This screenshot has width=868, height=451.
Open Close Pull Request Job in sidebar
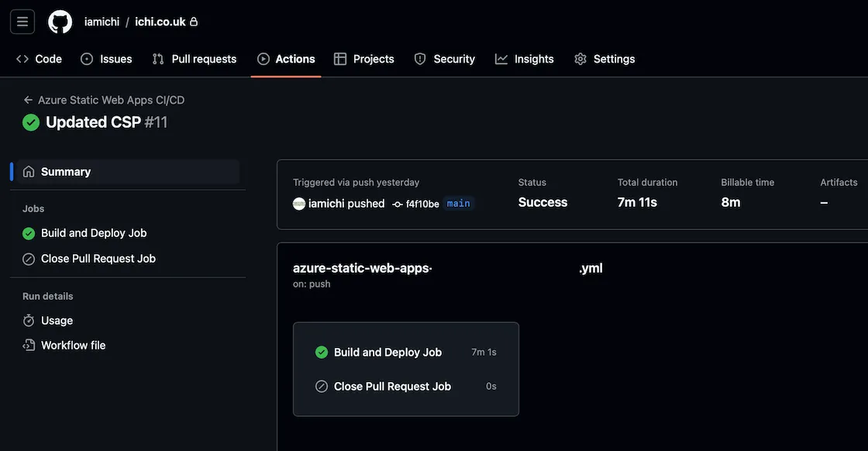[x=98, y=258]
